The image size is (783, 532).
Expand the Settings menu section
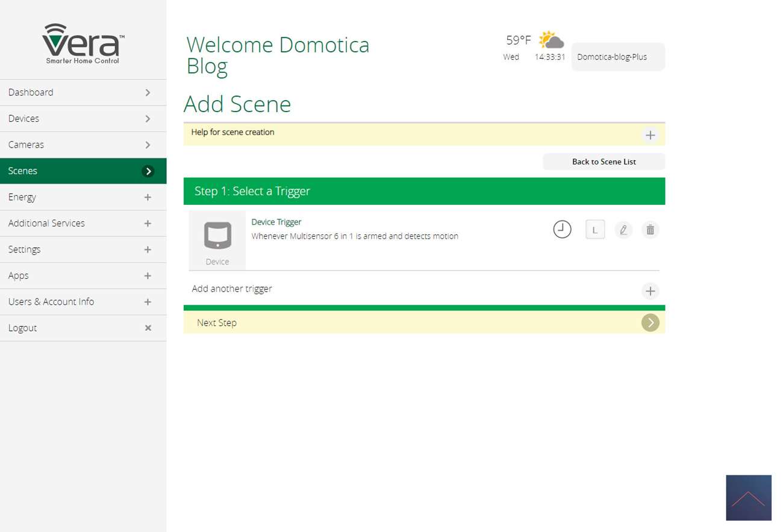148,249
